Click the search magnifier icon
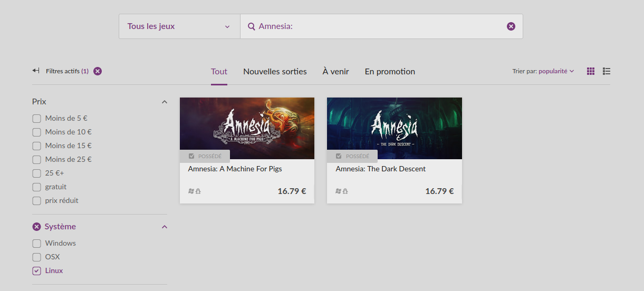Image resolution: width=644 pixels, height=291 pixels. click(252, 26)
